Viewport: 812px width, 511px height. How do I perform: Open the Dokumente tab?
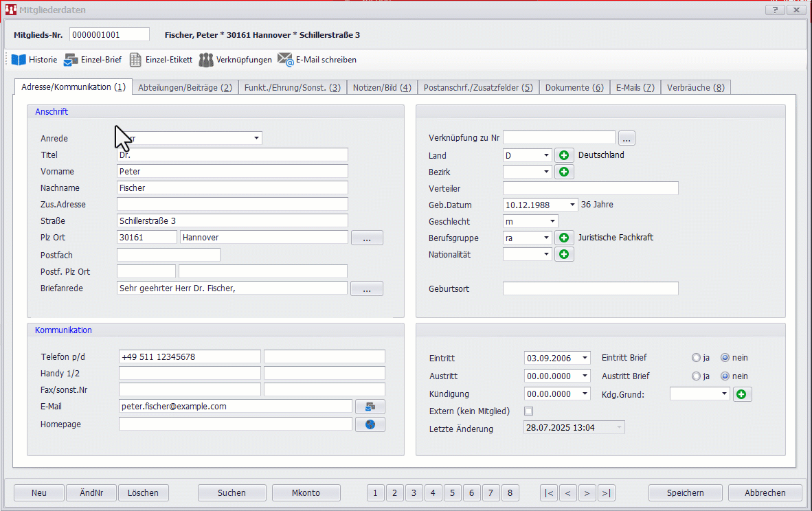tap(574, 87)
